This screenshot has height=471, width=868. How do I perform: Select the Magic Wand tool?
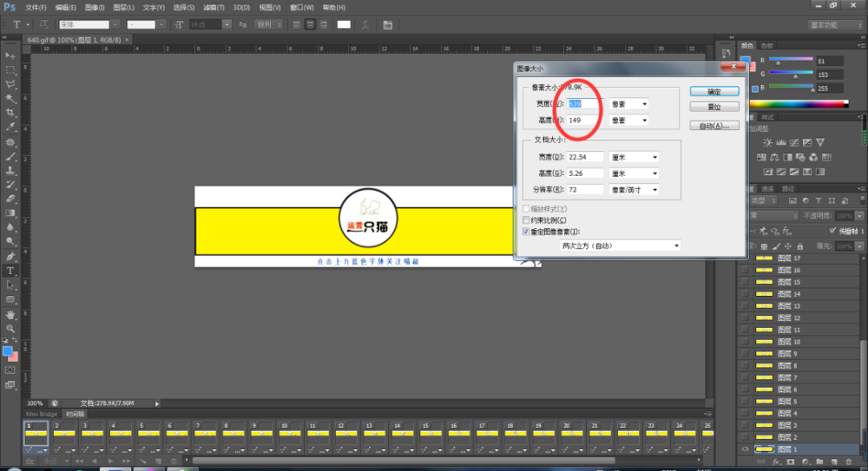pos(10,99)
